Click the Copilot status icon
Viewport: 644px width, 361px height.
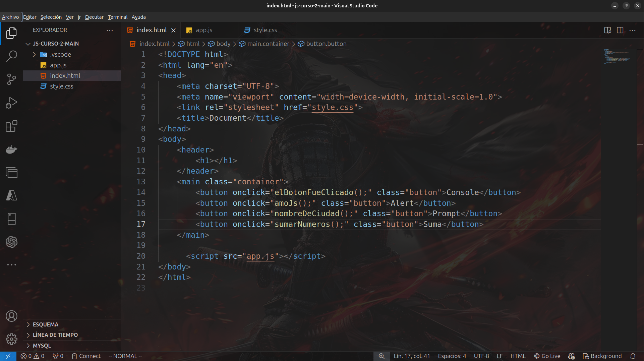[x=572, y=356]
